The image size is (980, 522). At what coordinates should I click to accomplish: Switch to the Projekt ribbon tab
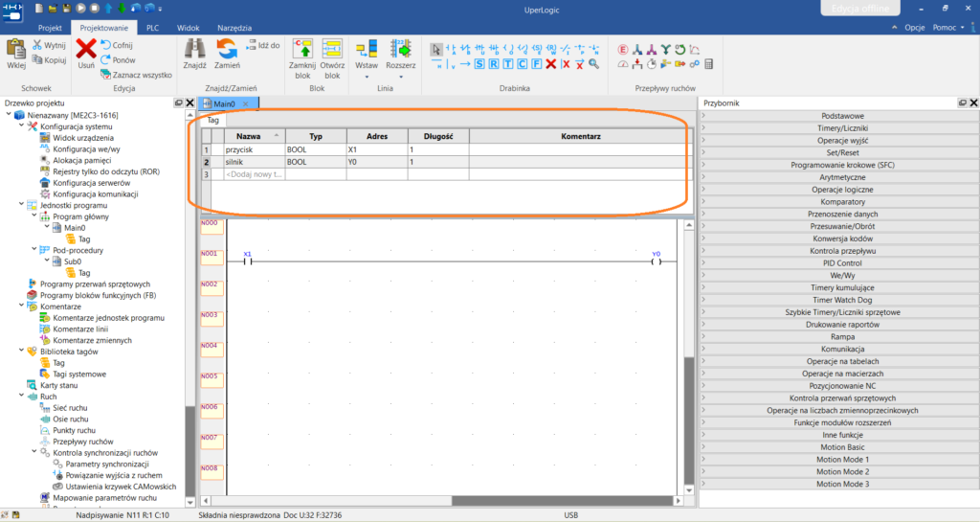tap(50, 28)
